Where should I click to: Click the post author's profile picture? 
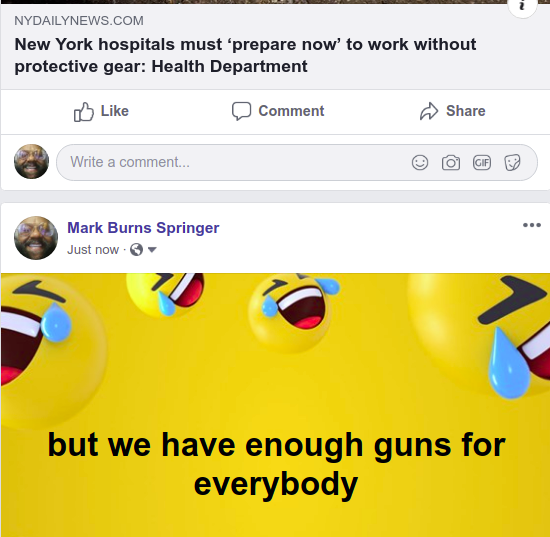[36, 238]
